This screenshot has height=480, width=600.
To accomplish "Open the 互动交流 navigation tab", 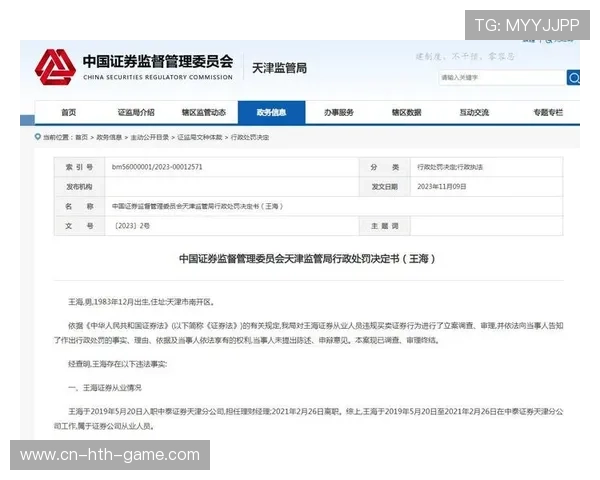I will [x=474, y=113].
